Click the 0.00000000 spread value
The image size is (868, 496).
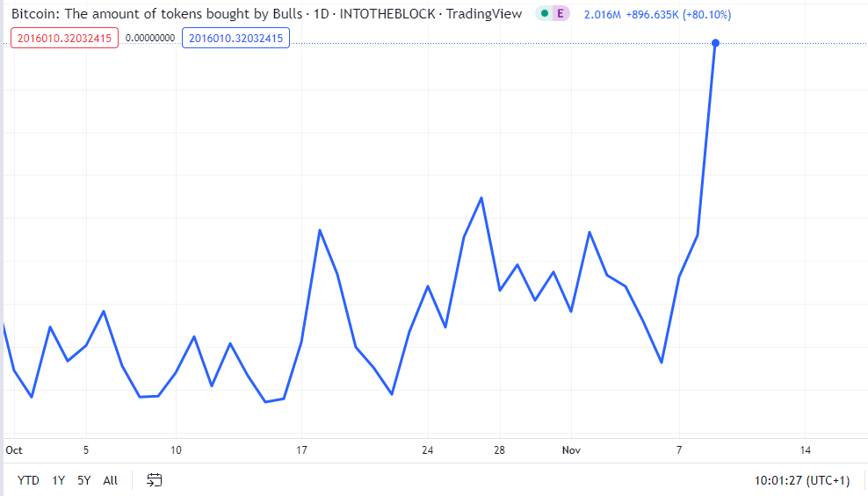[x=150, y=38]
